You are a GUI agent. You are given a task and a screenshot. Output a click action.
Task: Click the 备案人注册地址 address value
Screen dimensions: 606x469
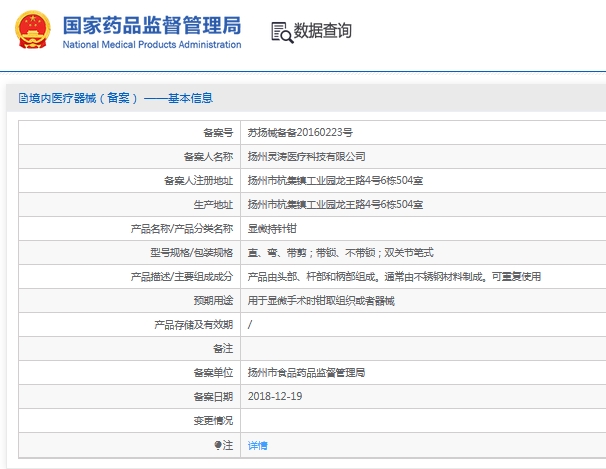[335, 180]
